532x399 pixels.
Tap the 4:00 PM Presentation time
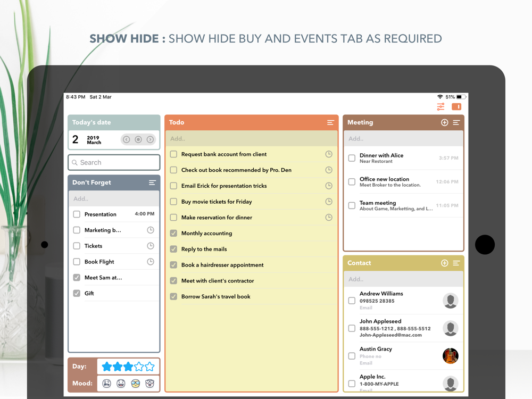tap(145, 214)
